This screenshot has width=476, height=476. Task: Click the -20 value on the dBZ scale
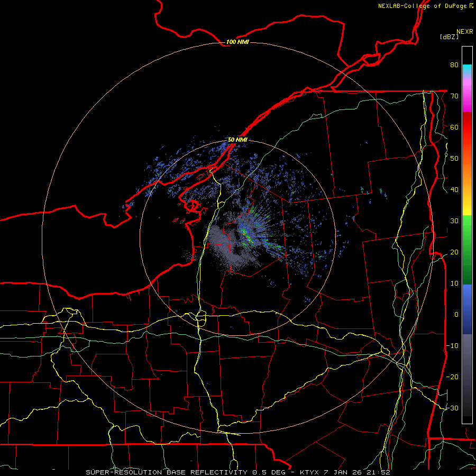pyautogui.click(x=452, y=377)
